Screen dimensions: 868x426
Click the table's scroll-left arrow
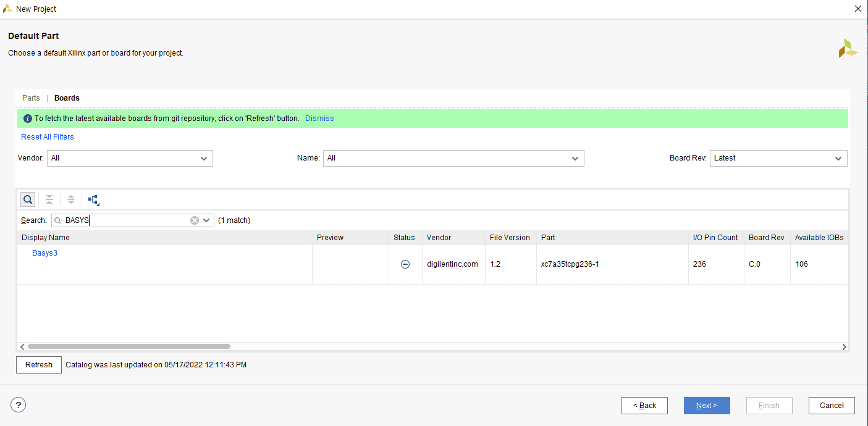(x=22, y=347)
